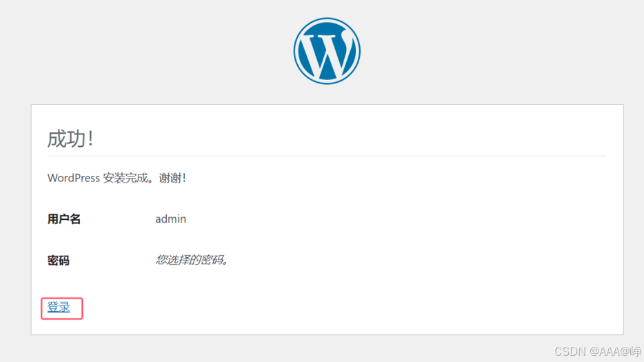The image size is (644, 362).
Task: Select the admin username value
Action: pyautogui.click(x=170, y=219)
